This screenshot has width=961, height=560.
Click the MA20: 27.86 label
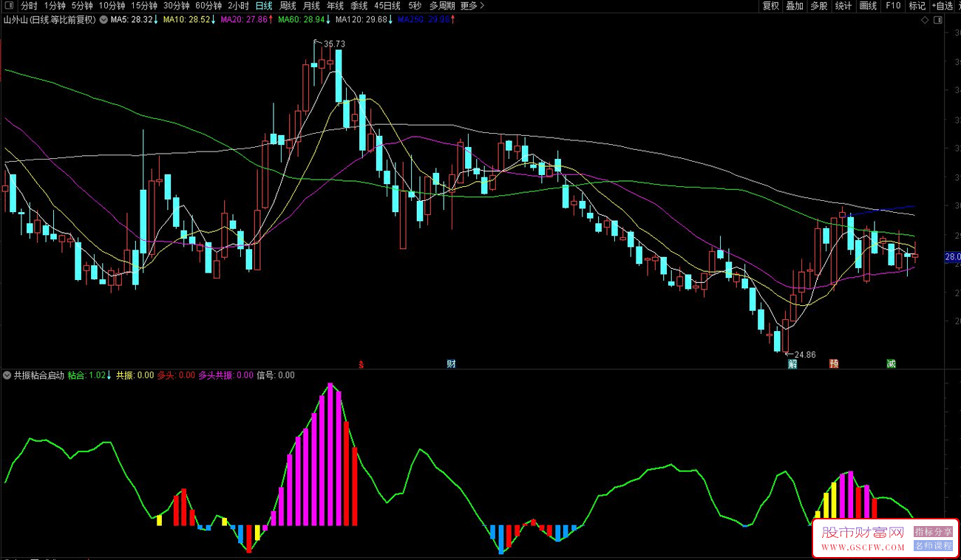[243, 20]
